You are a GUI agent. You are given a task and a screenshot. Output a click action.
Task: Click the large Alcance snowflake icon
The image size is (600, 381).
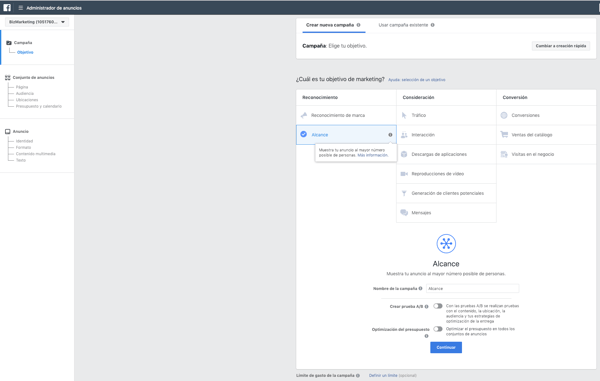tap(446, 244)
